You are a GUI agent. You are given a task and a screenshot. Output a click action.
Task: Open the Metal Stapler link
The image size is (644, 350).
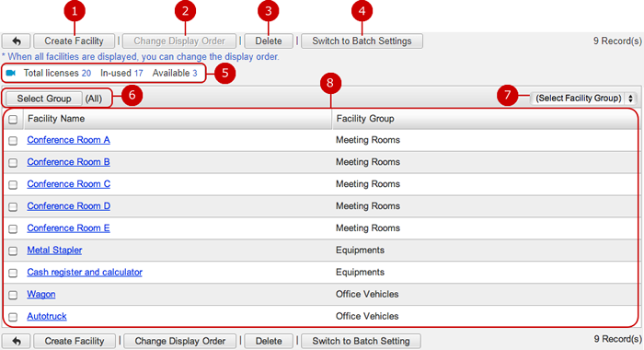54,250
